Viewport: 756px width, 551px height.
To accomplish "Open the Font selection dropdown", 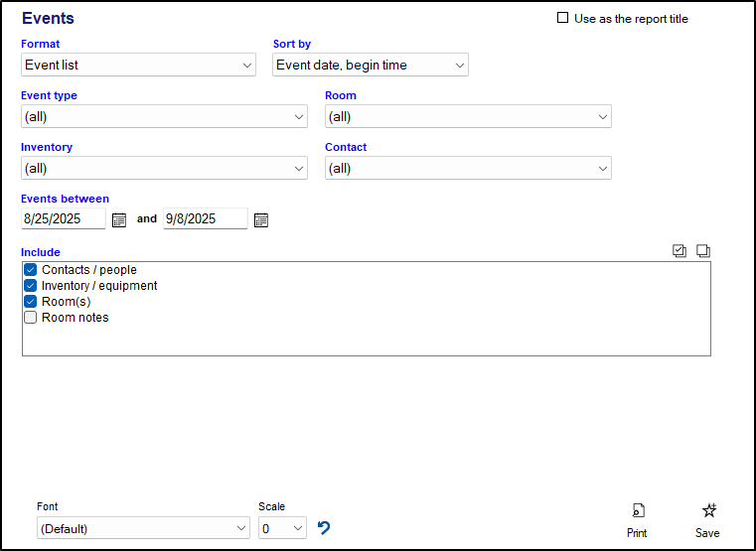I will click(143, 529).
